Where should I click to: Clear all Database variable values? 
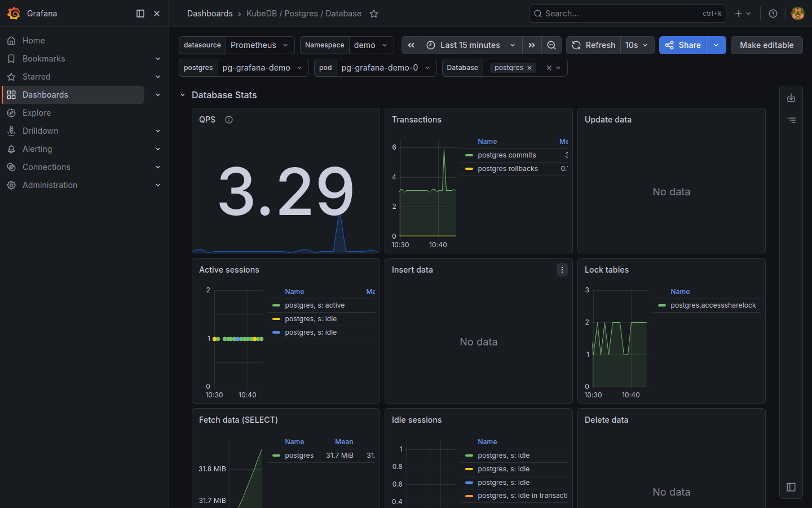point(549,68)
